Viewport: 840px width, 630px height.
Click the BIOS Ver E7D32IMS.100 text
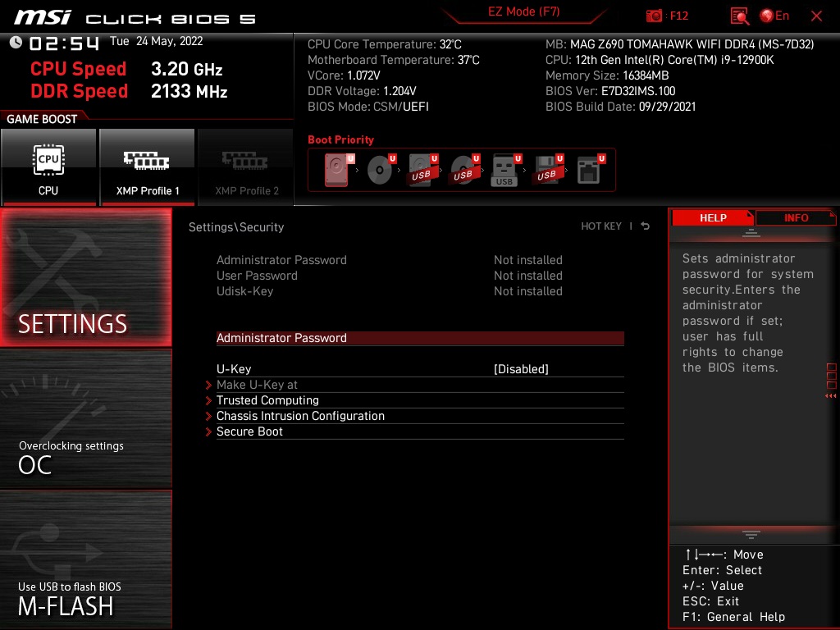click(610, 91)
